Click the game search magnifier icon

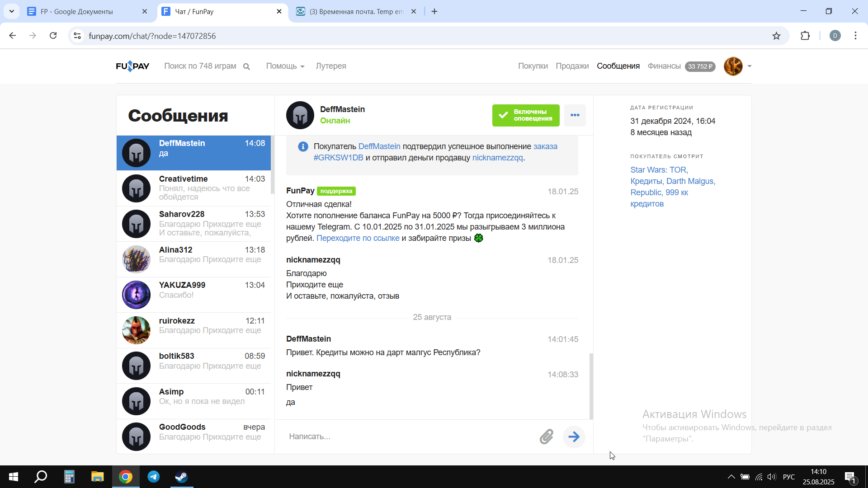pos(246,66)
